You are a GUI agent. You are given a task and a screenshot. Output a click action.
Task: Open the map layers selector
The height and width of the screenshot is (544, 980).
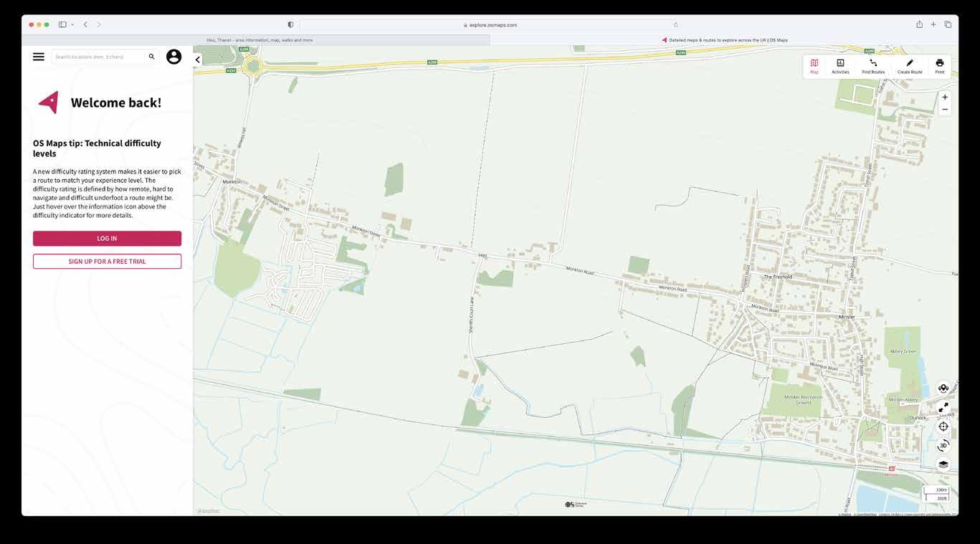pos(943,464)
